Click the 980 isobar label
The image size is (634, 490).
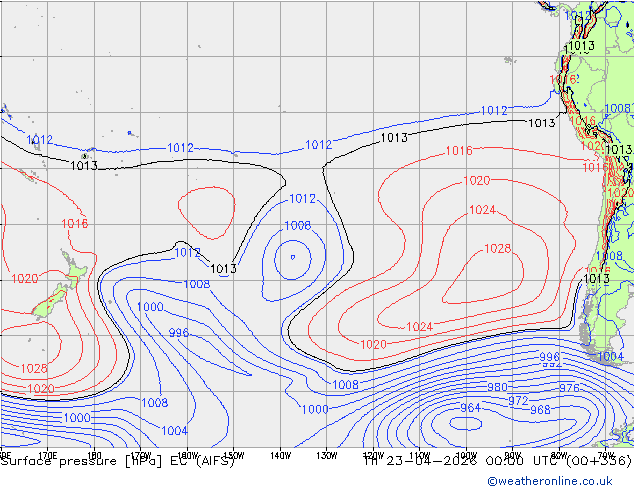coord(497,387)
